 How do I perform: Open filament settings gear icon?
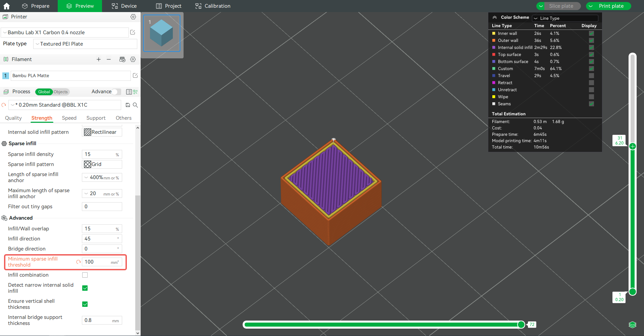tap(133, 59)
